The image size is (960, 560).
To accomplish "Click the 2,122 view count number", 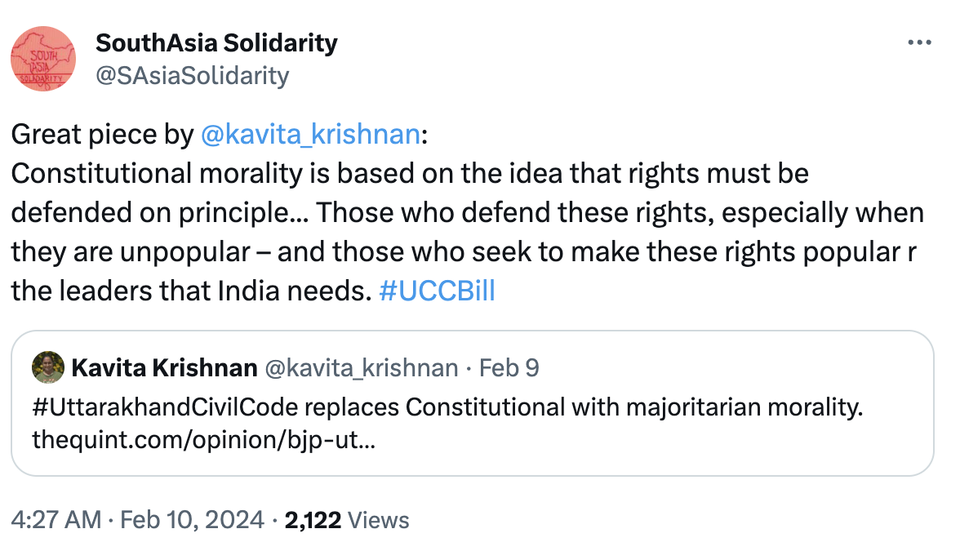I will 313,520.
